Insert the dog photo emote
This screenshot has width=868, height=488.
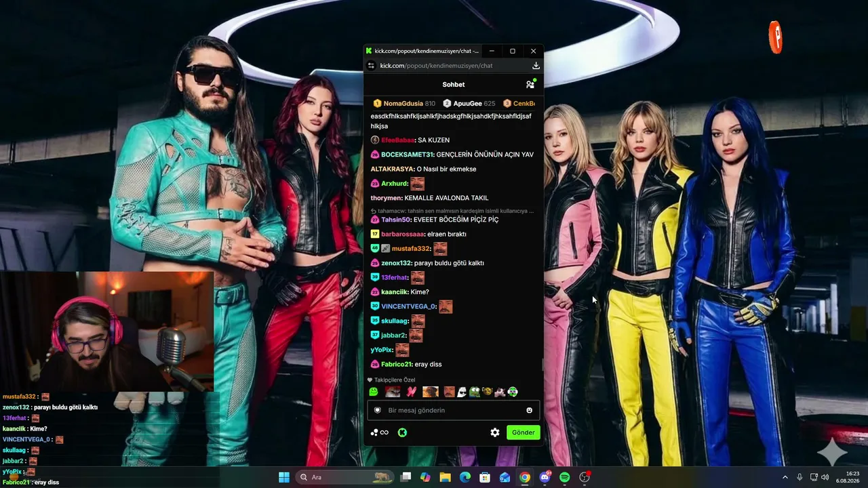(x=431, y=392)
